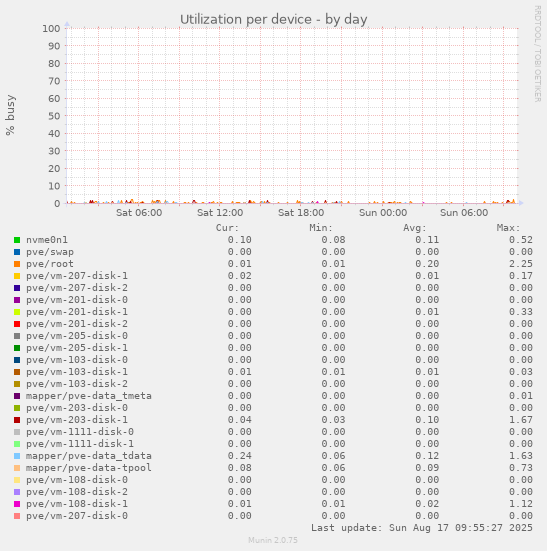Click the pve/vm-205-disk-0 legend label
Screen dimensions: 547x551
(x=77, y=336)
